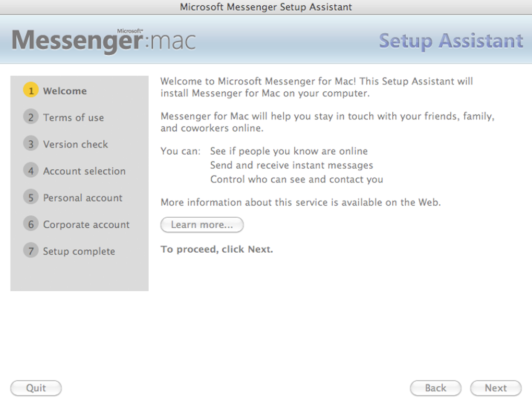Select the step 6 number badge
The image size is (532, 407).
click(x=31, y=224)
